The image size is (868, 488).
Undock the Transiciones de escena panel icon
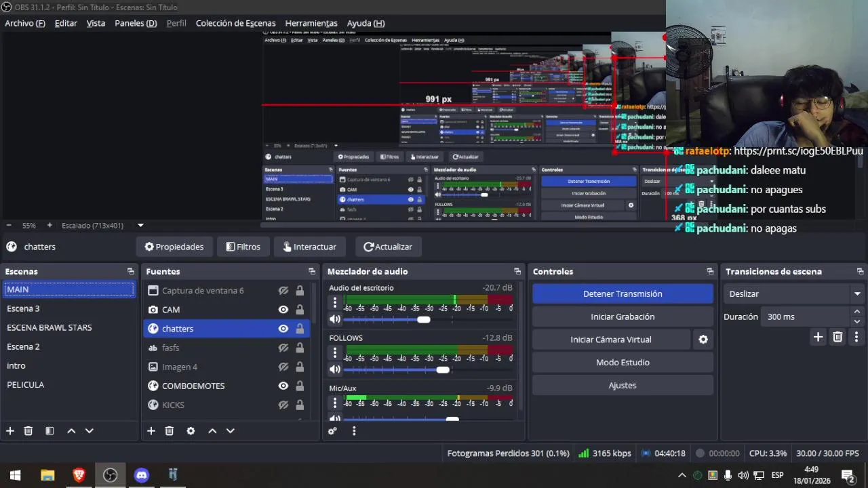click(x=860, y=271)
